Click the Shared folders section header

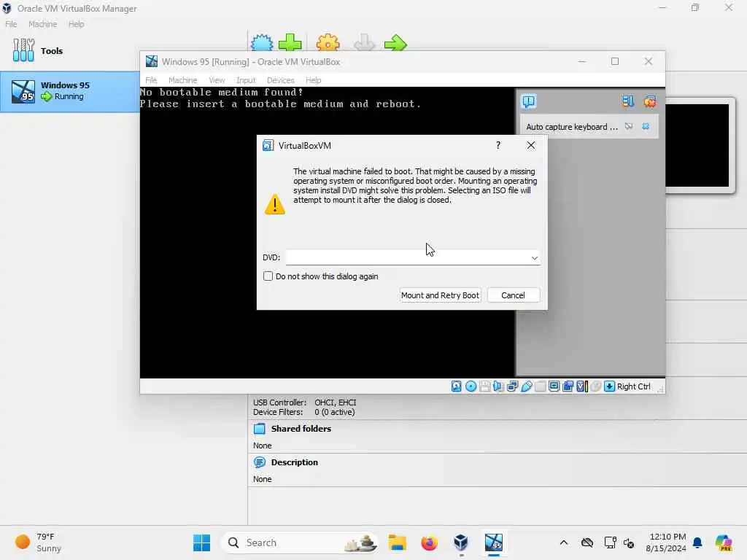[x=301, y=429]
